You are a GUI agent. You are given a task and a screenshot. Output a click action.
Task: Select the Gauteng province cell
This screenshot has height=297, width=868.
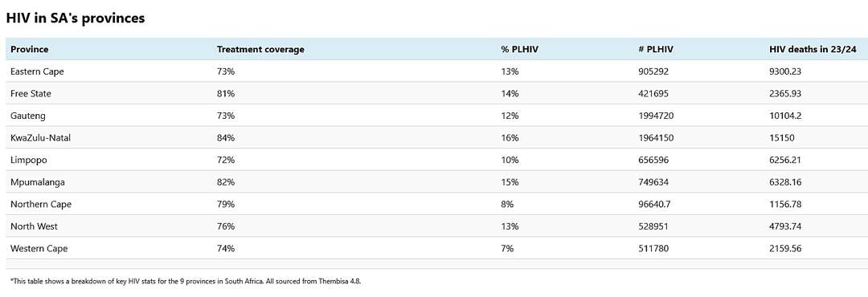click(x=27, y=116)
